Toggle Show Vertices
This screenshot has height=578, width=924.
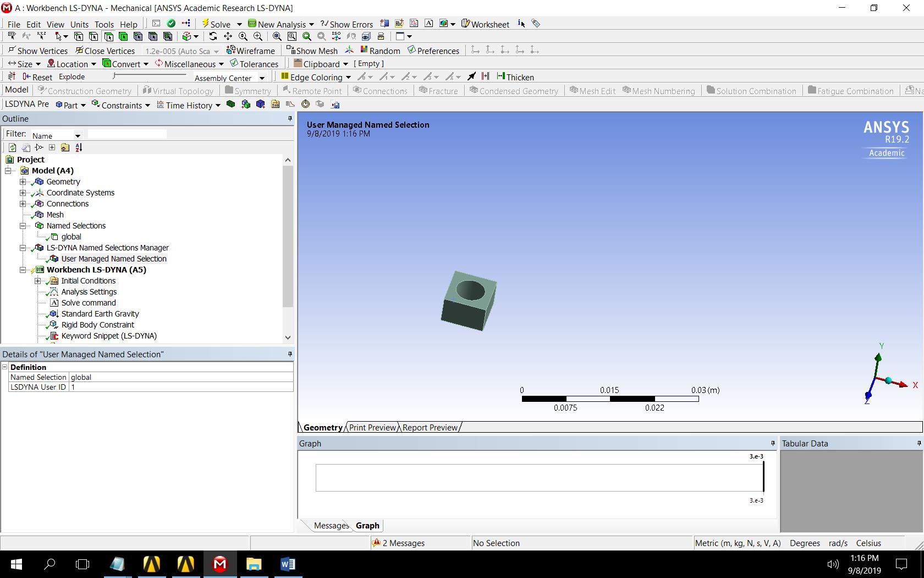coord(37,51)
